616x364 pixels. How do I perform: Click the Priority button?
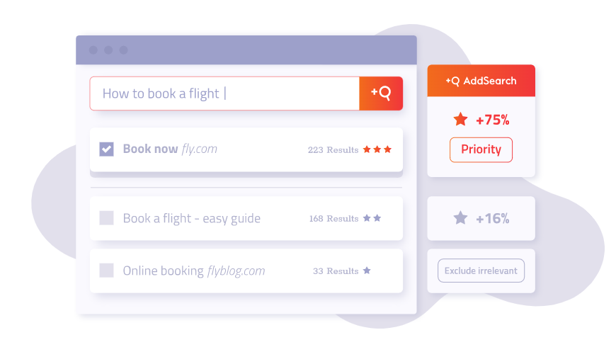[x=481, y=149]
